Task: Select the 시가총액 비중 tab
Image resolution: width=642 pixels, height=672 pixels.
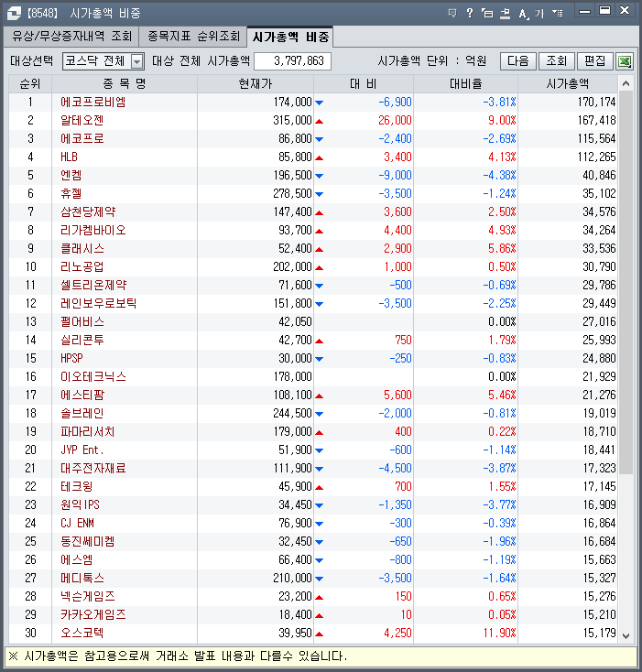Action: tap(290, 37)
